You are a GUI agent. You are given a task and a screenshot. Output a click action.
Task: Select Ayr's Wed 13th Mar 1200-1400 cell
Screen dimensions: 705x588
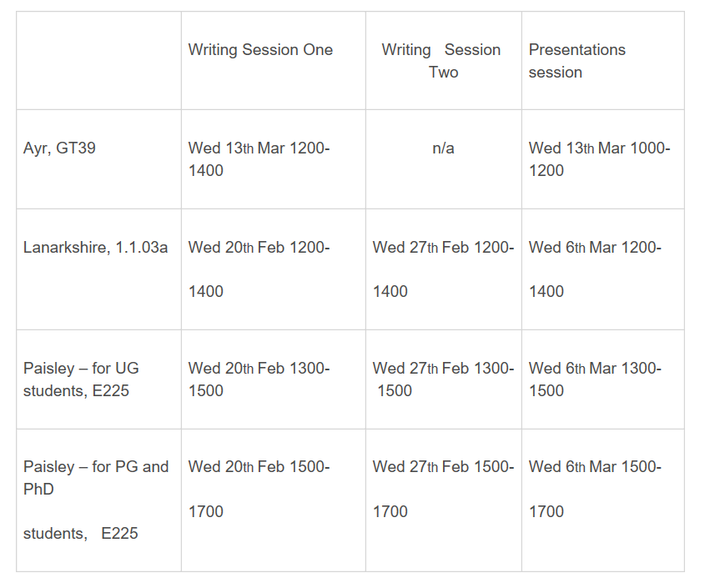point(259,159)
